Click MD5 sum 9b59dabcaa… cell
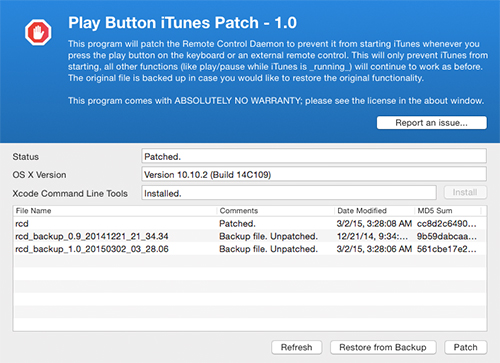The height and width of the screenshot is (363, 500). pos(447,236)
